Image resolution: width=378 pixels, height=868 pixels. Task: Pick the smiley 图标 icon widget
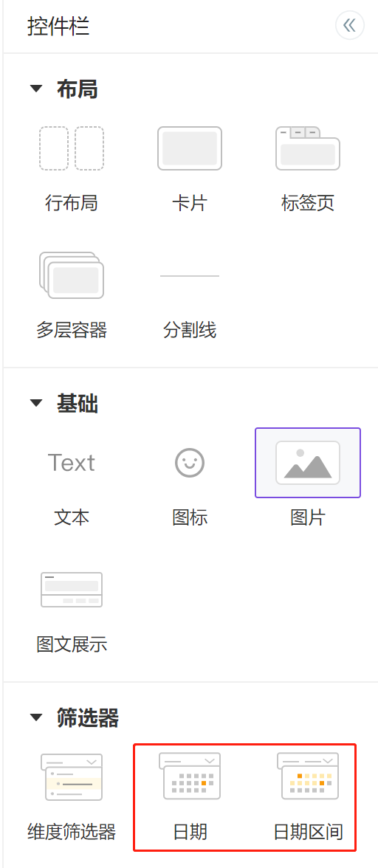click(x=190, y=462)
